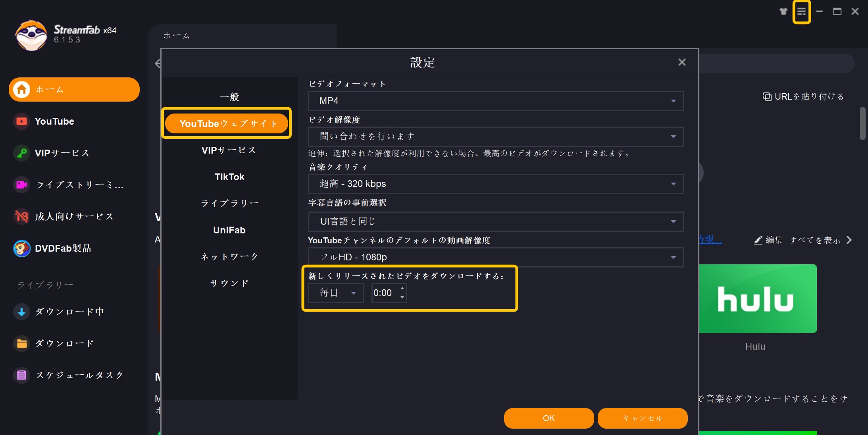The image size is (868, 435).
Task: Click the paste URL clipboard icon
Action: pyautogui.click(x=767, y=97)
